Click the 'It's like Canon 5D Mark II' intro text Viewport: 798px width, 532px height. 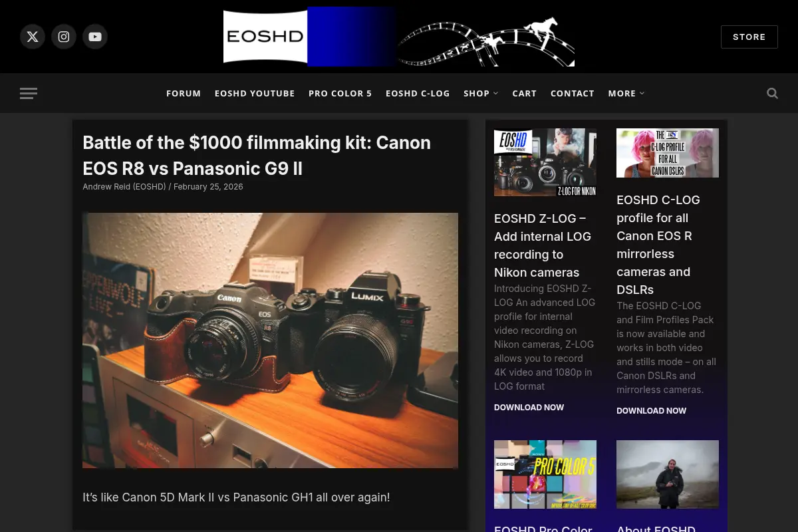tap(236, 497)
